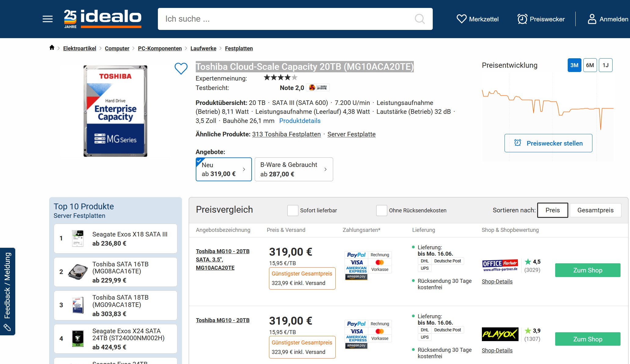Open Festplatten breadcrumb

(239, 49)
